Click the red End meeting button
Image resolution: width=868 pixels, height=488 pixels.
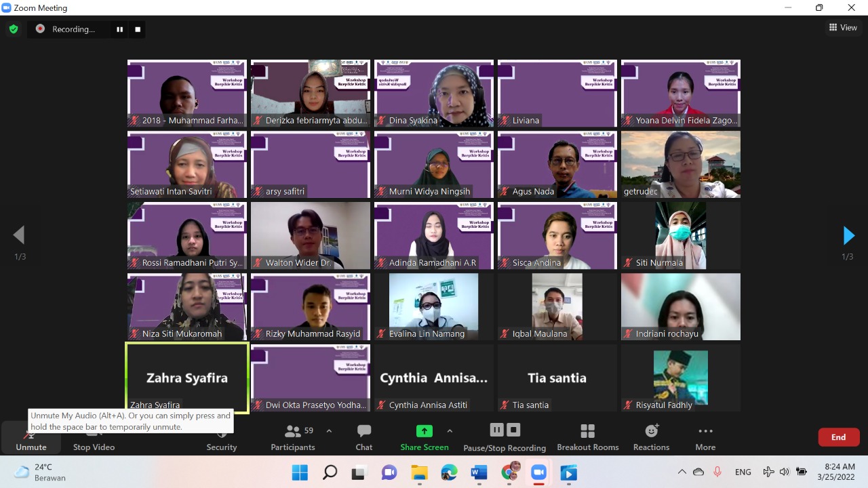[x=838, y=437]
